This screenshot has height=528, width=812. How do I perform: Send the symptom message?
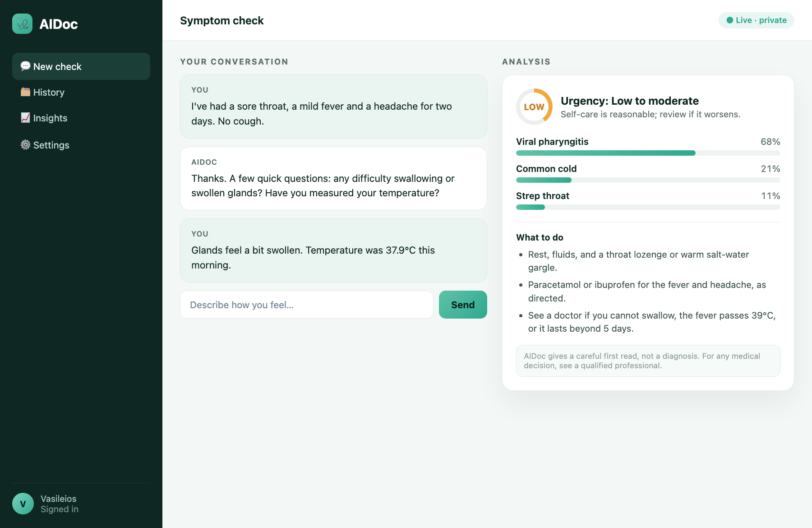click(463, 305)
